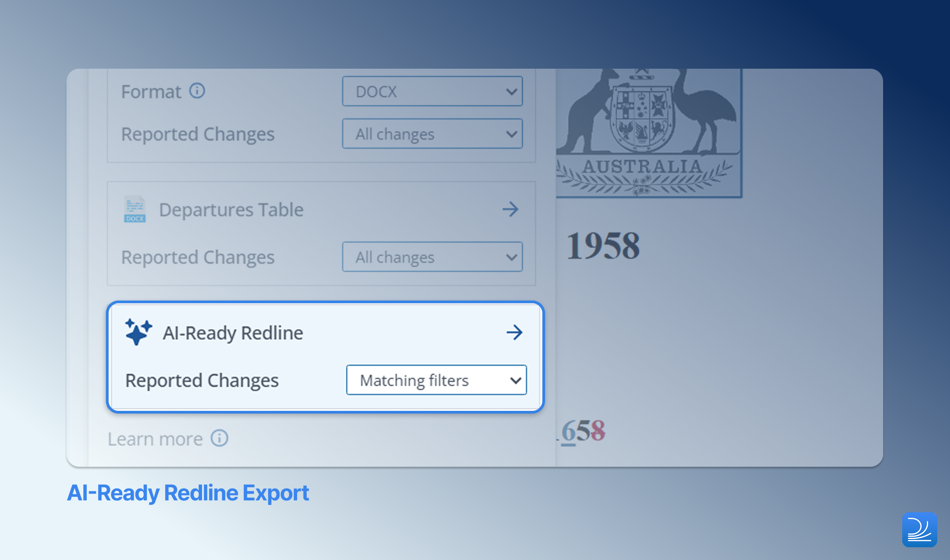Click the highlighted AI-Ready Redline panel
950x560 pixels.
point(325,356)
